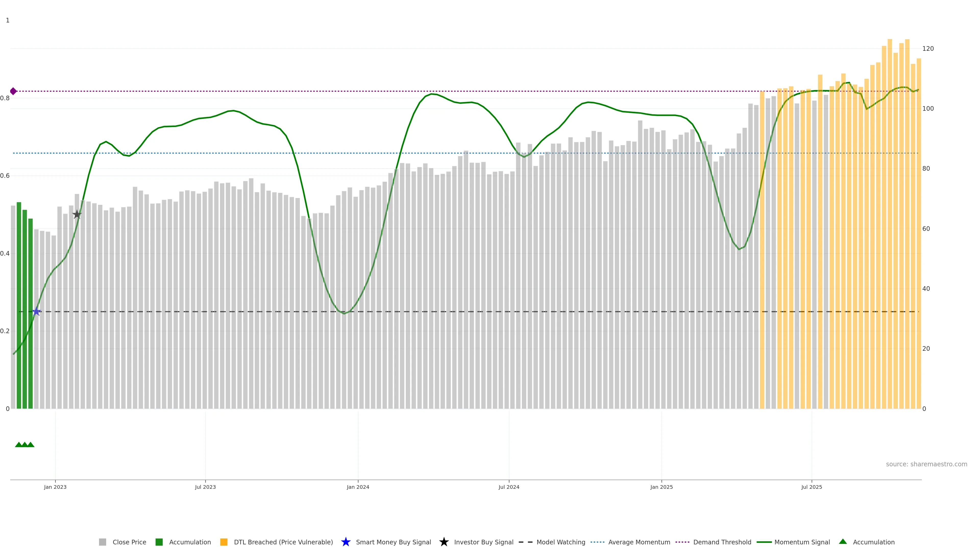Image resolution: width=980 pixels, height=551 pixels.
Task: Toggle Close Price series in legend
Action: (x=129, y=542)
